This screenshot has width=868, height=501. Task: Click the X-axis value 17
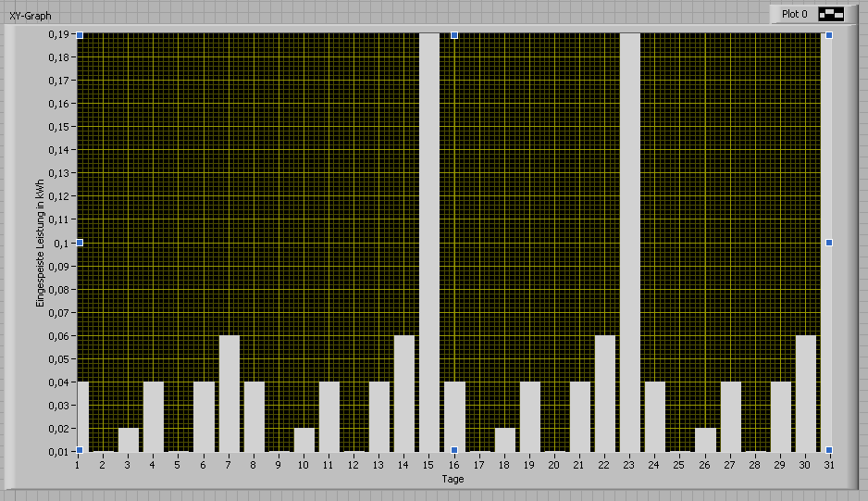[478, 465]
